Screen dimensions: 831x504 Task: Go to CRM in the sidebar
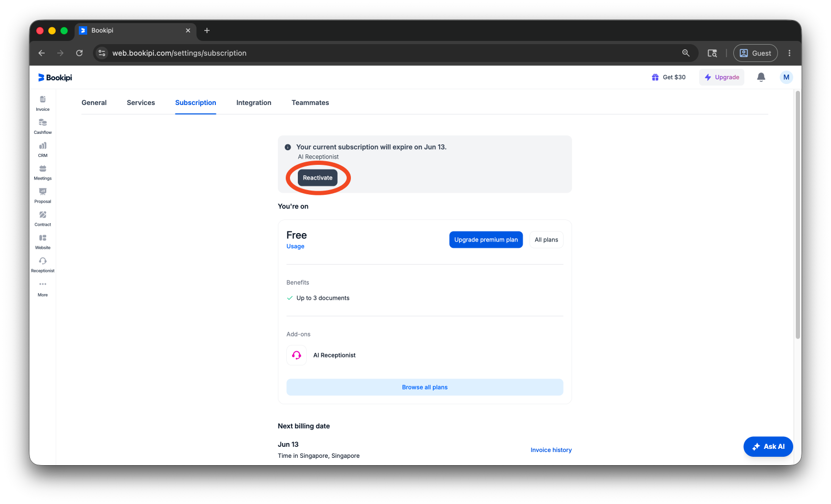click(43, 150)
